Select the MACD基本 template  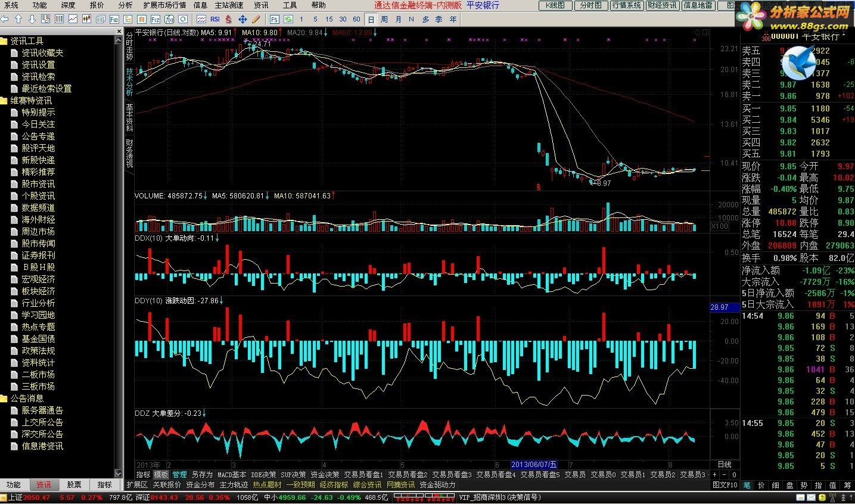coord(232,475)
